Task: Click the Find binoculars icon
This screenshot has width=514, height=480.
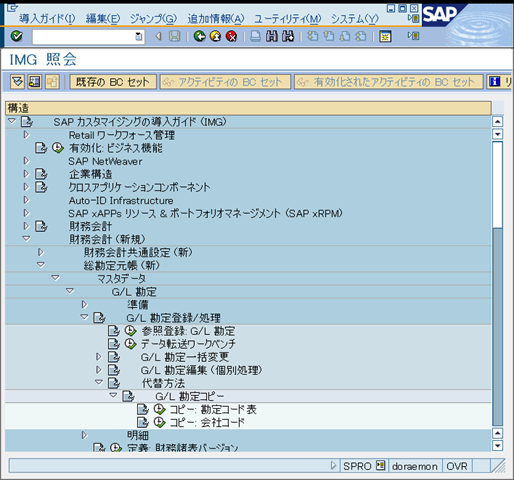Action: pos(272,36)
